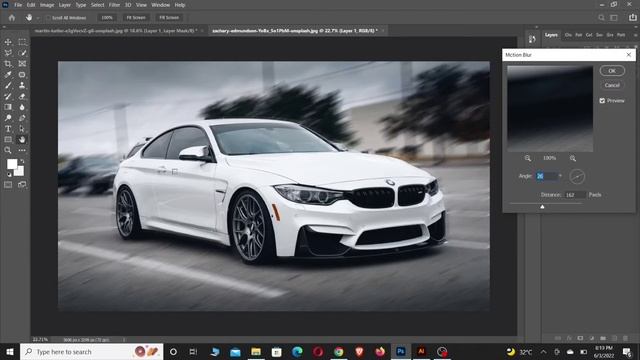Open Google Chrome from taskbar
The image size is (640, 360).
[x=338, y=351]
